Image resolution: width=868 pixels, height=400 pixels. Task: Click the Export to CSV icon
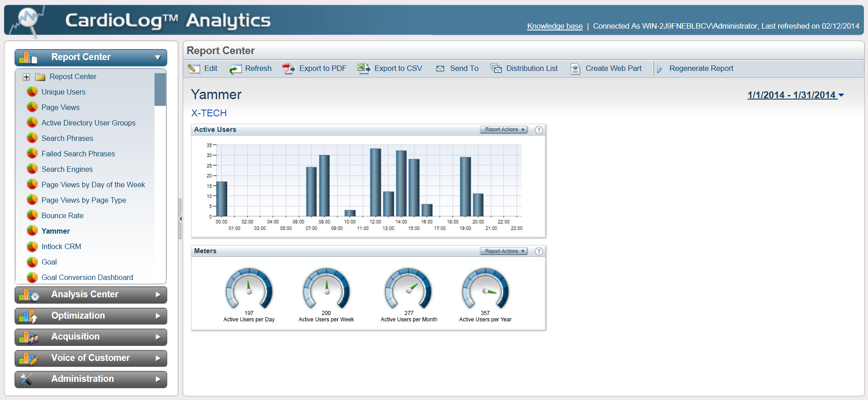pyautogui.click(x=364, y=69)
